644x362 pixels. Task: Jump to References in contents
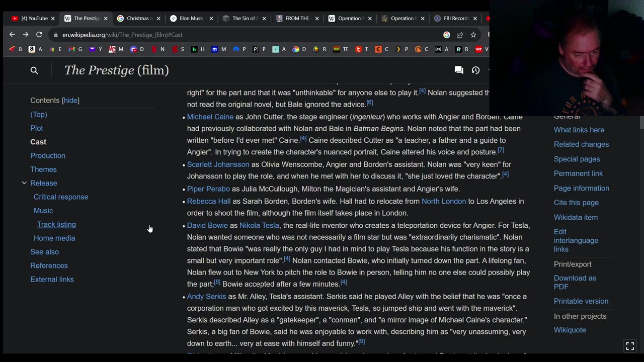[49, 265]
